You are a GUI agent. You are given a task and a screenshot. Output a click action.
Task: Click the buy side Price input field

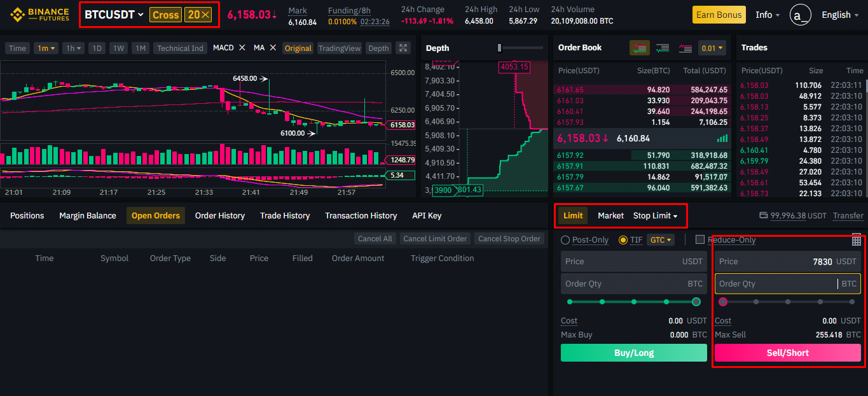pos(634,262)
